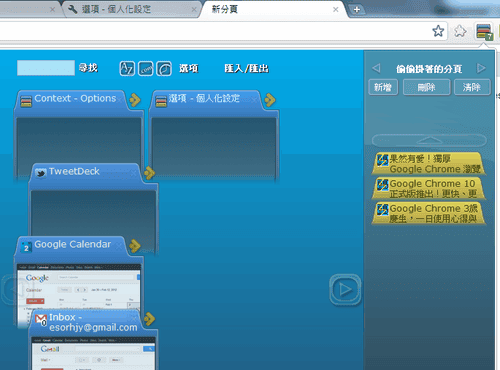Click the Context - Options card icon

[x=26, y=101]
